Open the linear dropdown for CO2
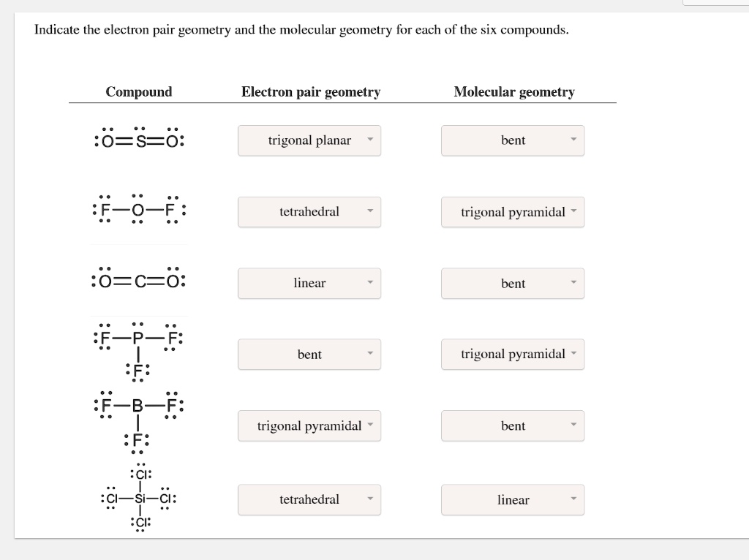The width and height of the screenshot is (749, 560). [309, 283]
